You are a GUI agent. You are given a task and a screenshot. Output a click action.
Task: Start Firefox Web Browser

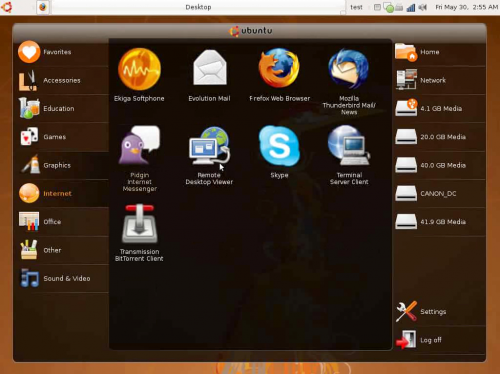click(279, 75)
